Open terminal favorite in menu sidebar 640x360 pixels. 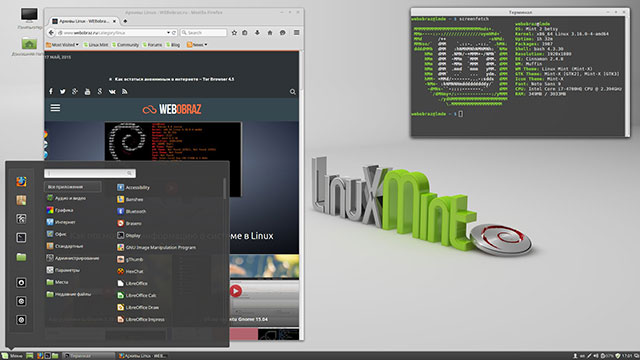click(x=21, y=238)
